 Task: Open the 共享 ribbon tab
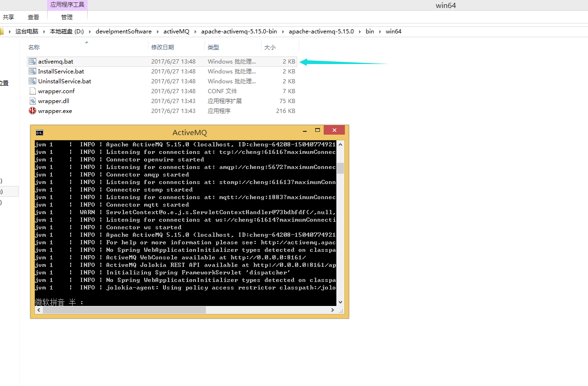8,17
